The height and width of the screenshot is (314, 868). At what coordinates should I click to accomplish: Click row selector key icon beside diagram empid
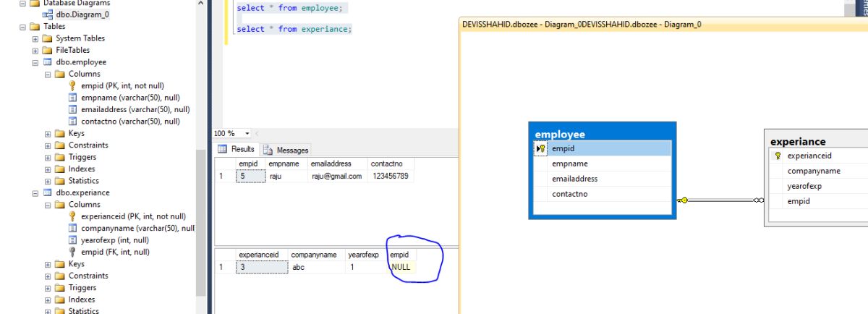540,148
